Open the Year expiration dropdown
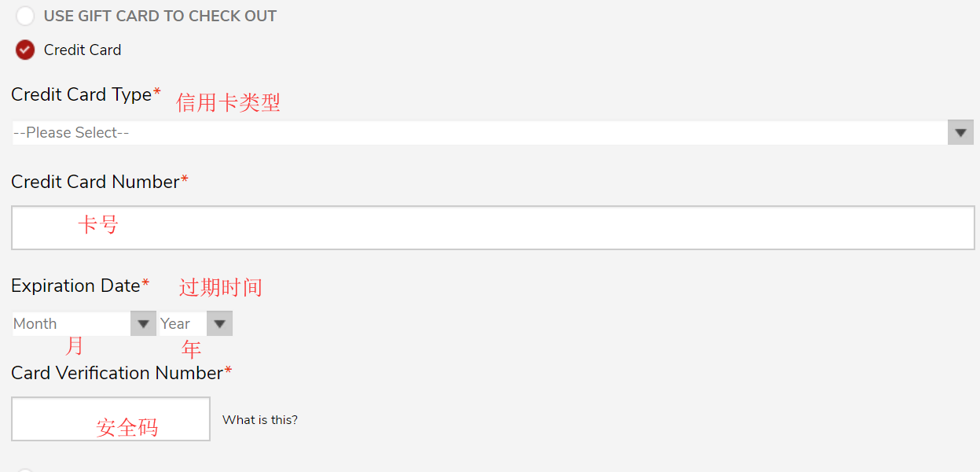 182,324
